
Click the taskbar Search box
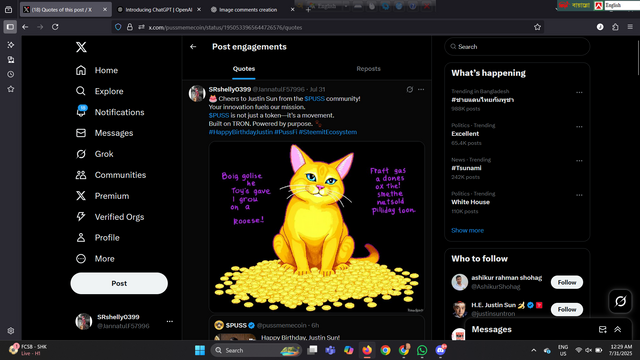click(256, 350)
